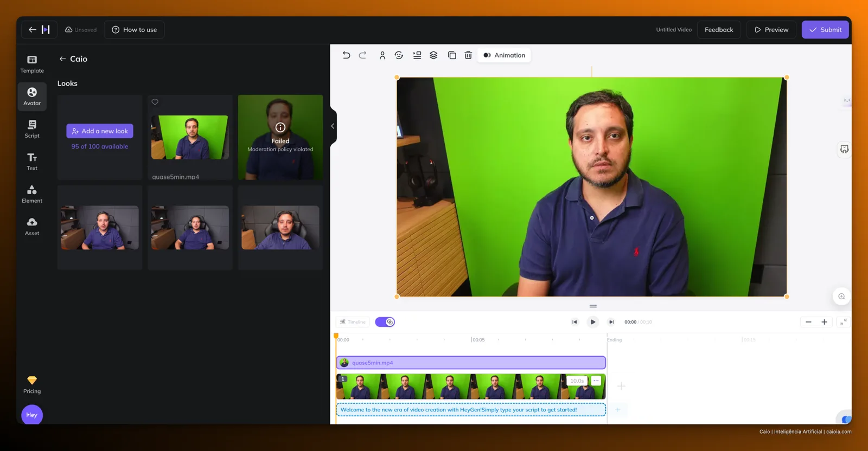The height and width of the screenshot is (451, 868).
Task: Delete selection with trash icon
Action: pos(468,55)
